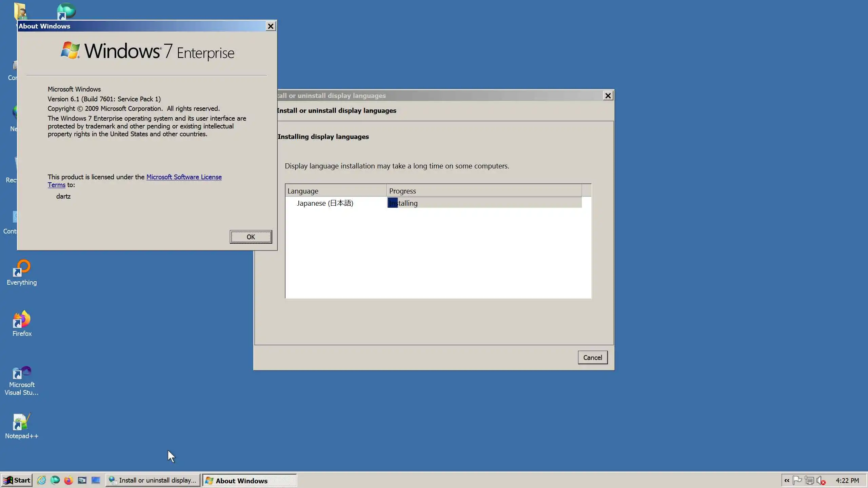Screen dimensions: 868x488
Task: Click the Language column header
Action: [x=336, y=191]
